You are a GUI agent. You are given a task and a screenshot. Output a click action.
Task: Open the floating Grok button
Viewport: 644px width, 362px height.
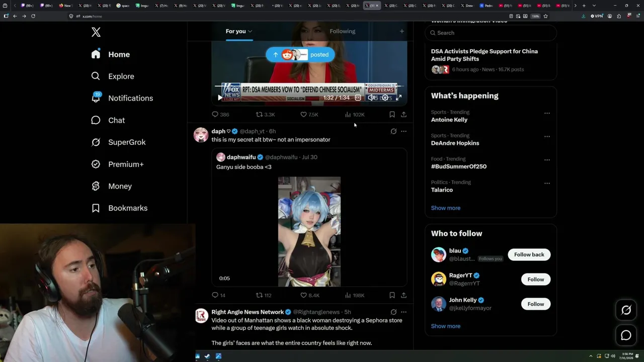click(626, 310)
